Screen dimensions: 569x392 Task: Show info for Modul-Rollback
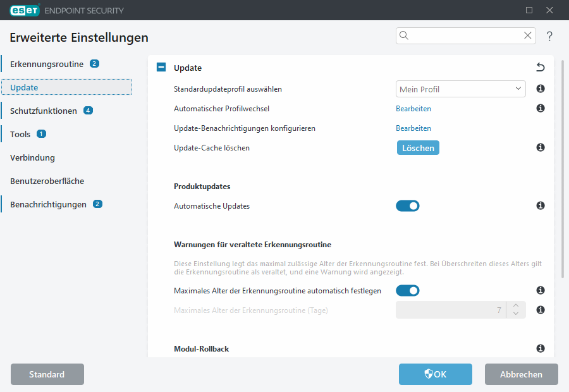click(x=541, y=348)
